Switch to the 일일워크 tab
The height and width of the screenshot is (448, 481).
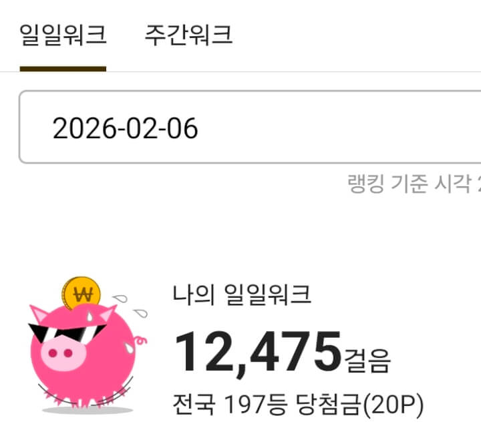[x=63, y=35]
